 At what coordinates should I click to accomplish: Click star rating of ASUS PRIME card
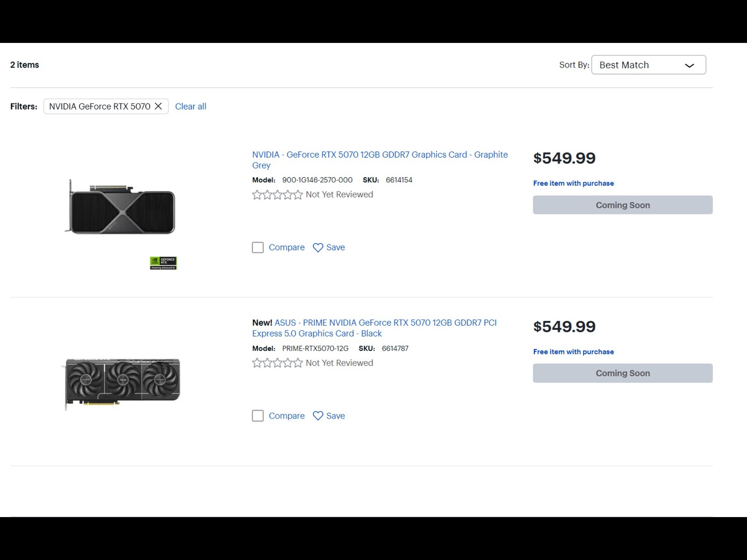(277, 363)
